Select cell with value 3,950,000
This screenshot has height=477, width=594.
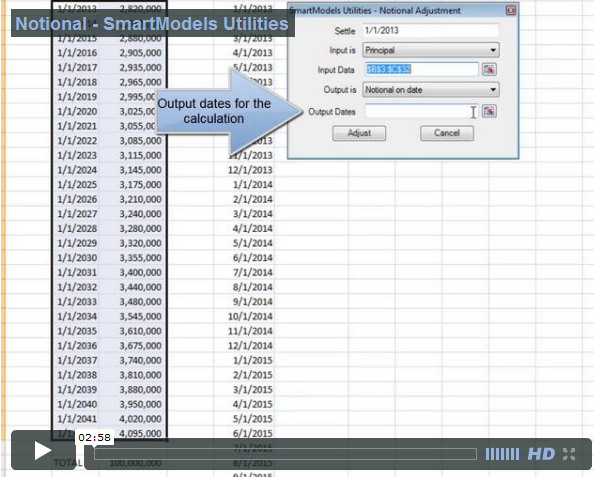(134, 404)
